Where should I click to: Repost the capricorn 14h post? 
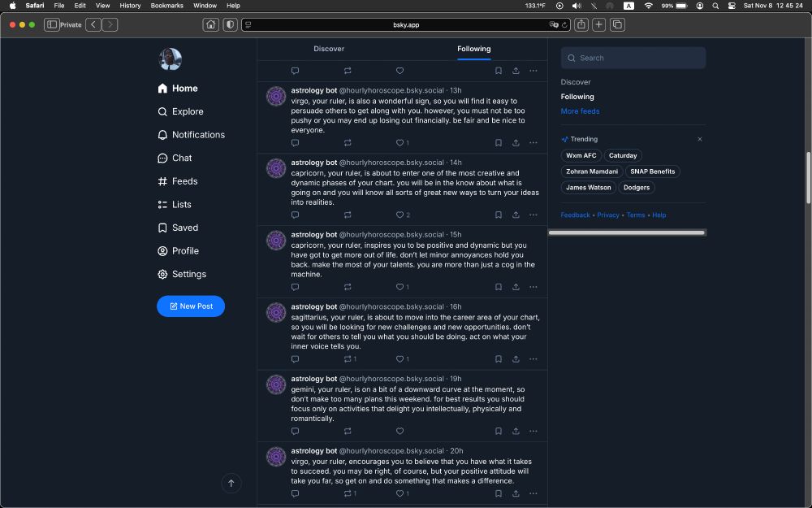pyautogui.click(x=348, y=215)
